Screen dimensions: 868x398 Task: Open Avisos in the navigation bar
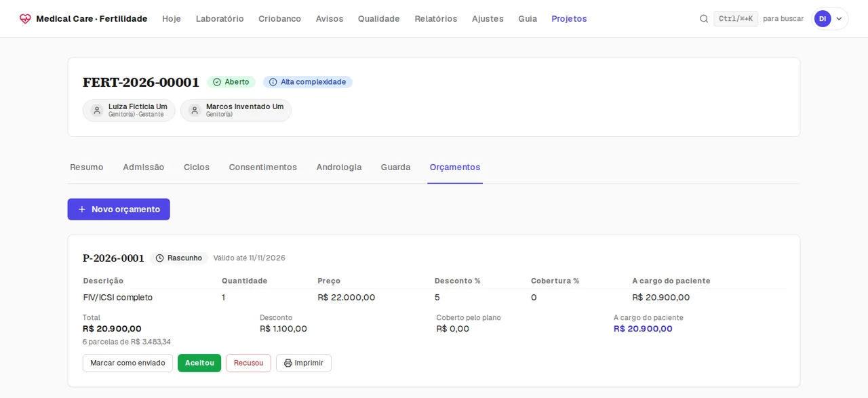click(330, 19)
